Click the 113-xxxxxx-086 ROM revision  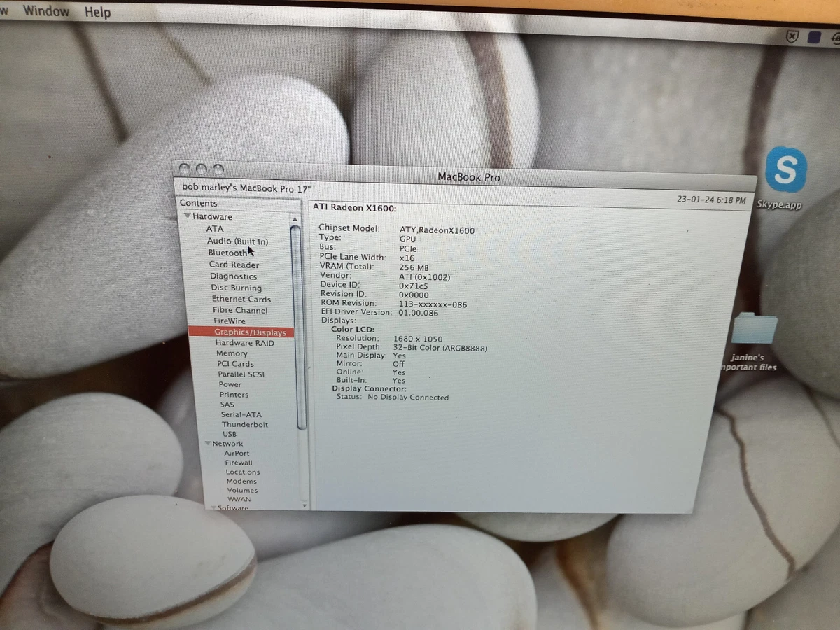click(433, 304)
